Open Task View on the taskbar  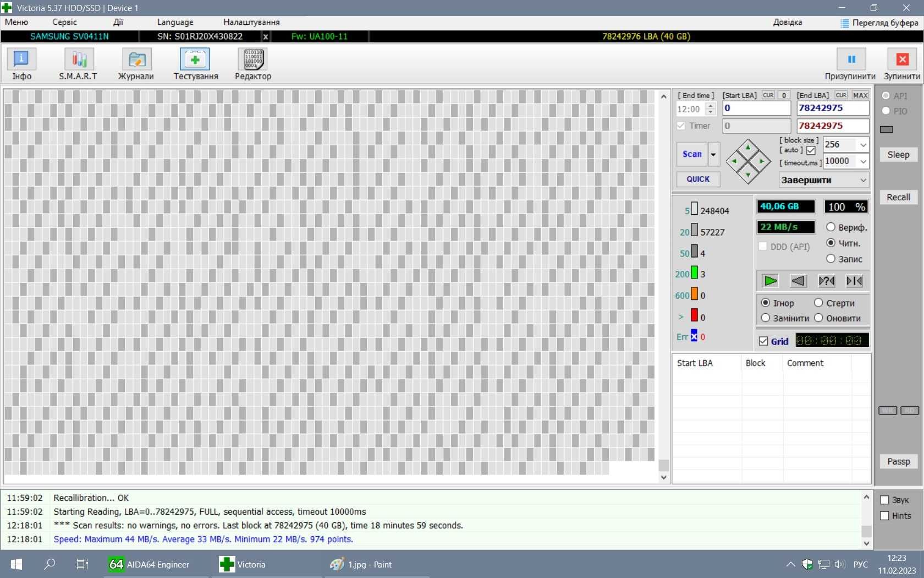click(x=82, y=564)
